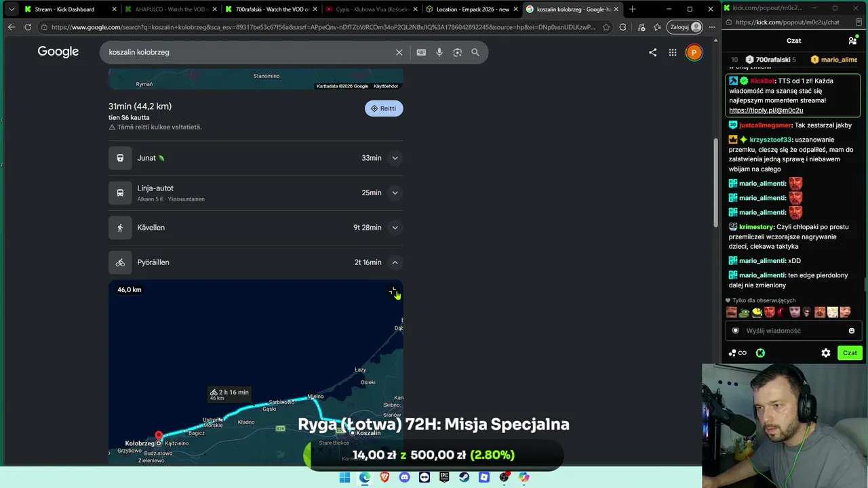Open Copilot from the taskbar
Screen dimensions: 868x488
(524, 477)
